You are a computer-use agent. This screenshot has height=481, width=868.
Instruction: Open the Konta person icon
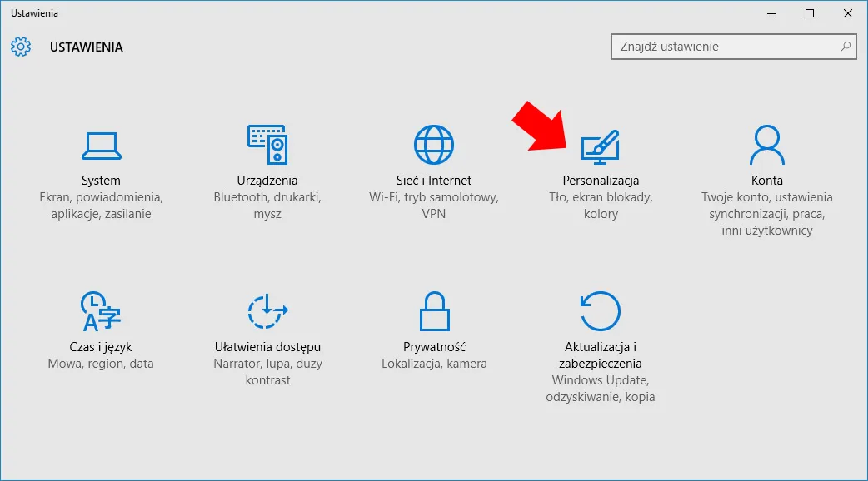coord(766,145)
